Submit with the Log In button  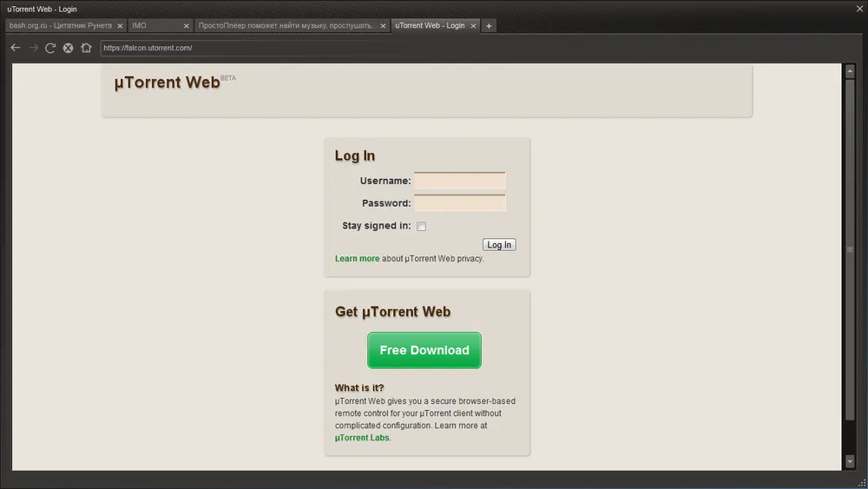pyautogui.click(x=499, y=245)
